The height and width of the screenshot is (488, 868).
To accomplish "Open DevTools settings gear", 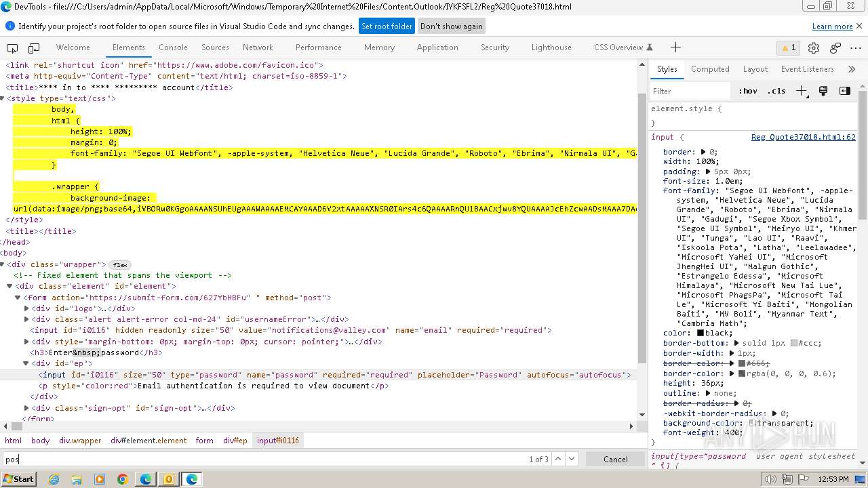I will [814, 47].
